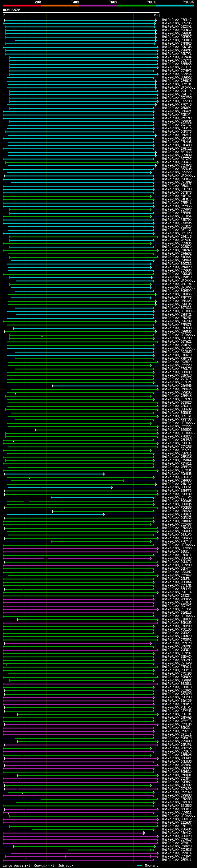
Task: Select hit label UniRef100_B9RGB5
Action: pyautogui.click(x=176, y=481)
